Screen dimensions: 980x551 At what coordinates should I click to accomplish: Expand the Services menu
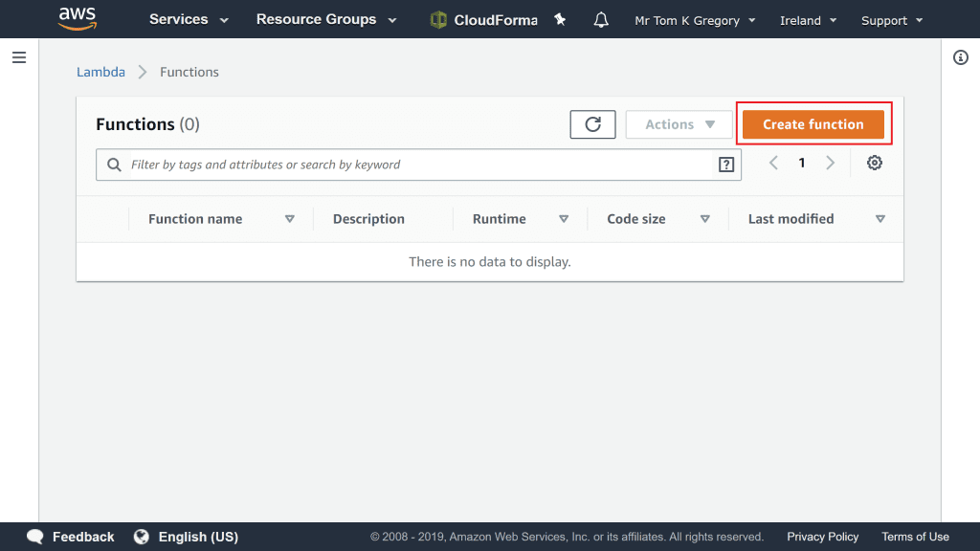click(189, 20)
